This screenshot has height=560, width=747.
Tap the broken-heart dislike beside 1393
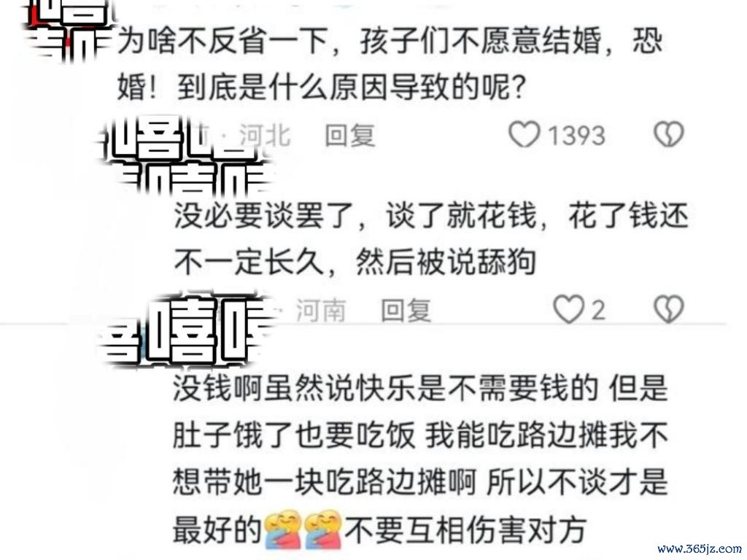click(669, 134)
